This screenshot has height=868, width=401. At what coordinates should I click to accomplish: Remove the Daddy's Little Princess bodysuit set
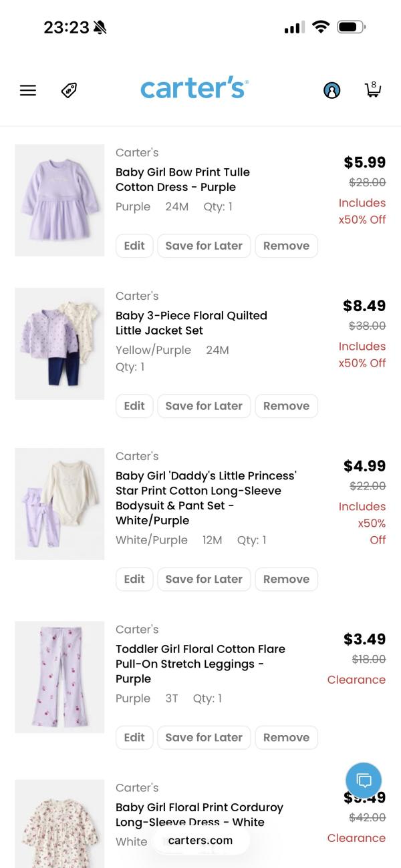(286, 580)
